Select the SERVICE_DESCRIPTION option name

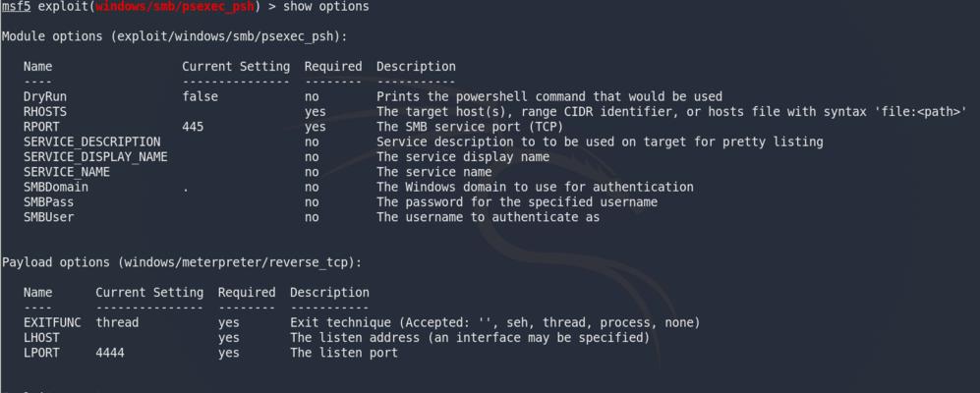click(91, 141)
